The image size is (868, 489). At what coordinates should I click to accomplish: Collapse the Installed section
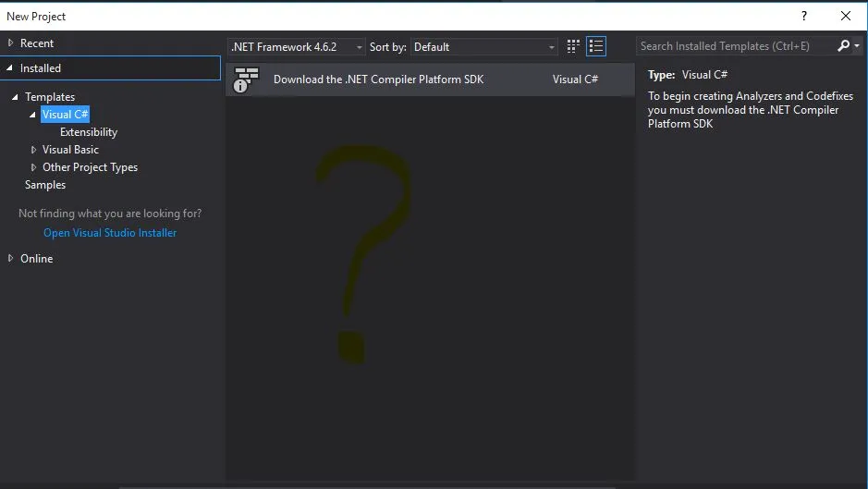[x=10, y=68]
